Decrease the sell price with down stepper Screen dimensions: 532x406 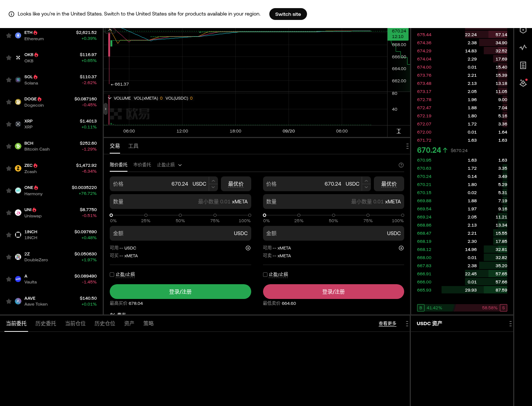pyautogui.click(x=366, y=187)
